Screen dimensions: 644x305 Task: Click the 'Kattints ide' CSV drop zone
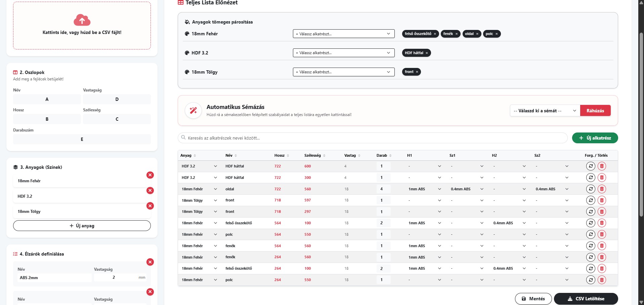(x=82, y=26)
